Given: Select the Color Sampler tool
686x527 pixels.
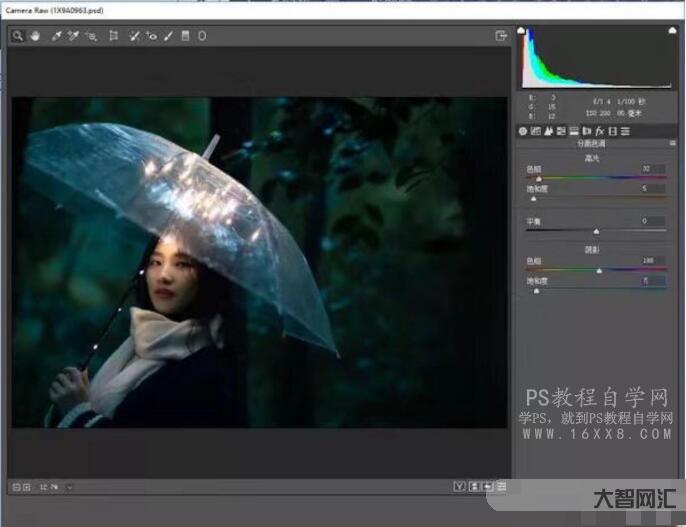Looking at the screenshot, I should click(x=73, y=36).
